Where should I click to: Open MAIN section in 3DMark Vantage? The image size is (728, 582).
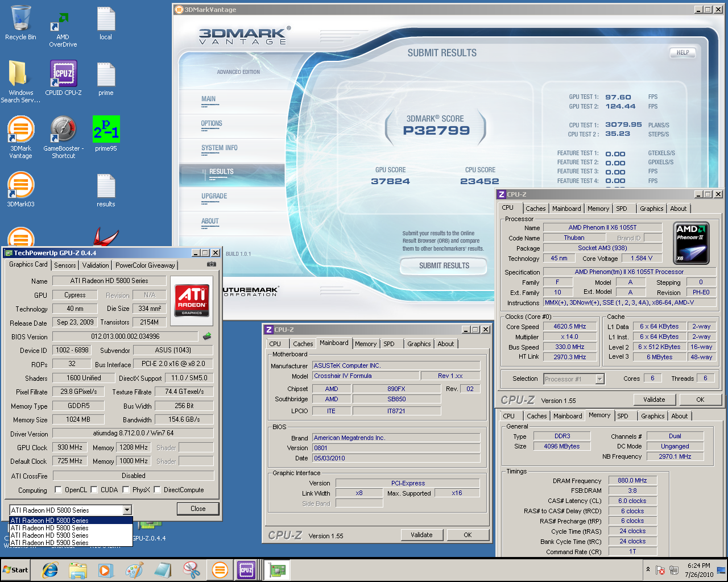[208, 99]
